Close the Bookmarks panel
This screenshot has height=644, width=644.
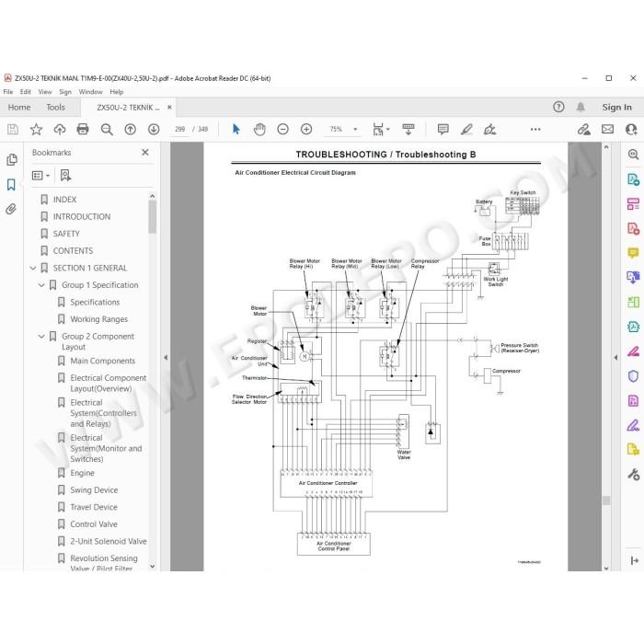(x=145, y=153)
